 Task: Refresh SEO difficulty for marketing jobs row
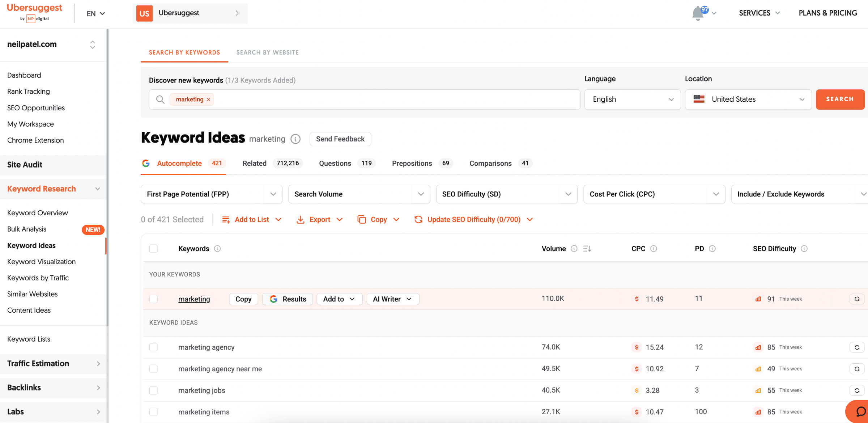click(857, 390)
